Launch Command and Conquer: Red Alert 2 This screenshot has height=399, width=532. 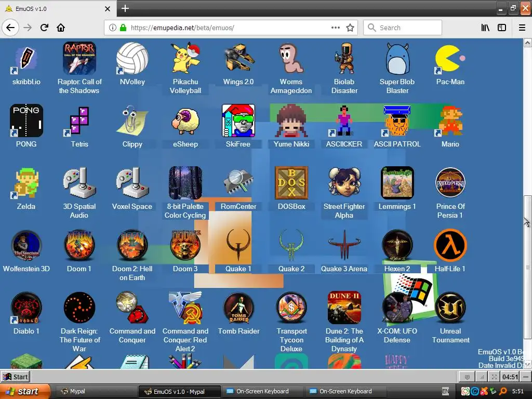185,308
